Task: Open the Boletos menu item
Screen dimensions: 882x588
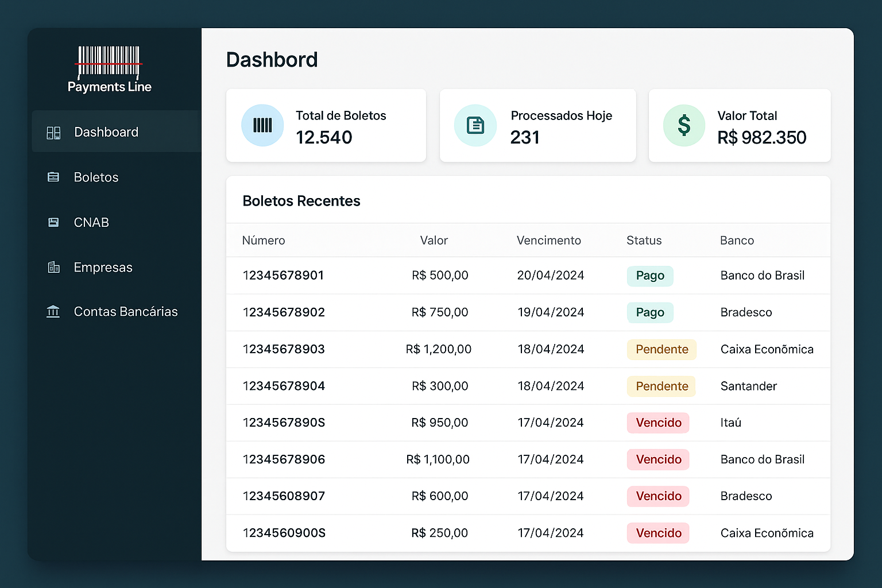Action: pyautogui.click(x=96, y=177)
